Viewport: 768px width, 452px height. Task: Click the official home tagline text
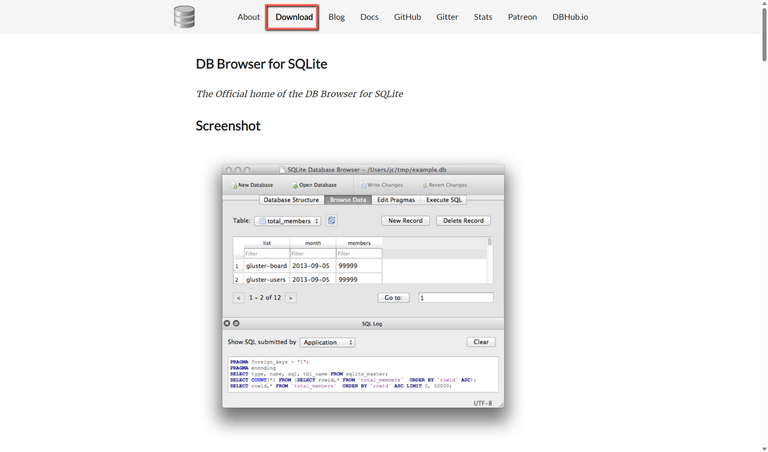coord(300,94)
